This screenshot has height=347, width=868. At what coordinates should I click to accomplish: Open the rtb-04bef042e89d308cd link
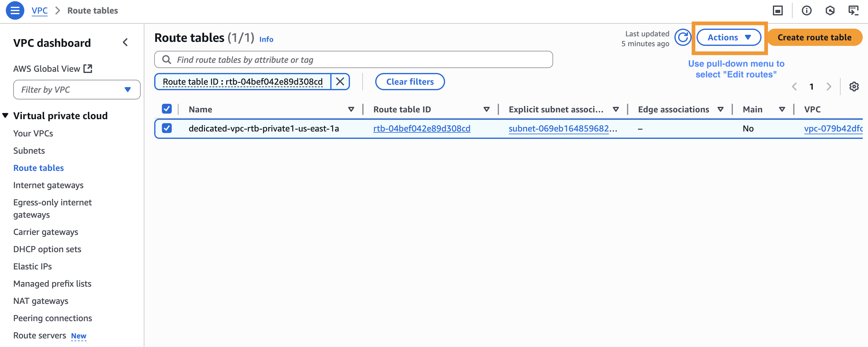[421, 128]
